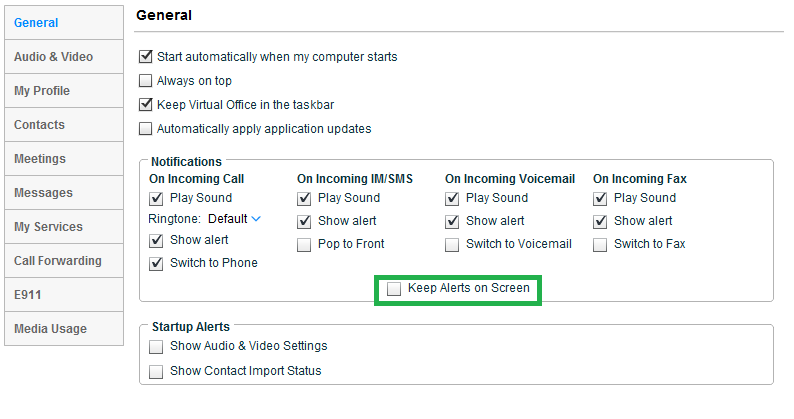The image size is (794, 419).
Task: Check Show Audio & Video Settings startup alert
Action: pos(156,347)
